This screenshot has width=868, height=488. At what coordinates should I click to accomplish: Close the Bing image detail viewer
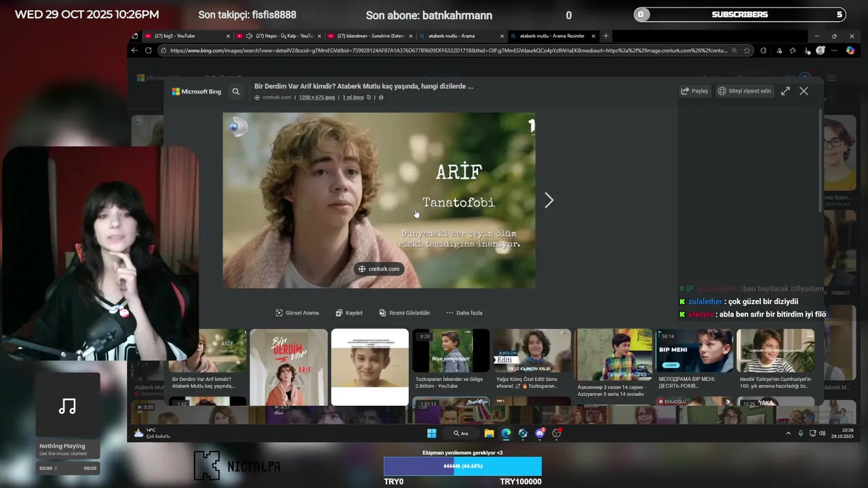click(x=804, y=91)
